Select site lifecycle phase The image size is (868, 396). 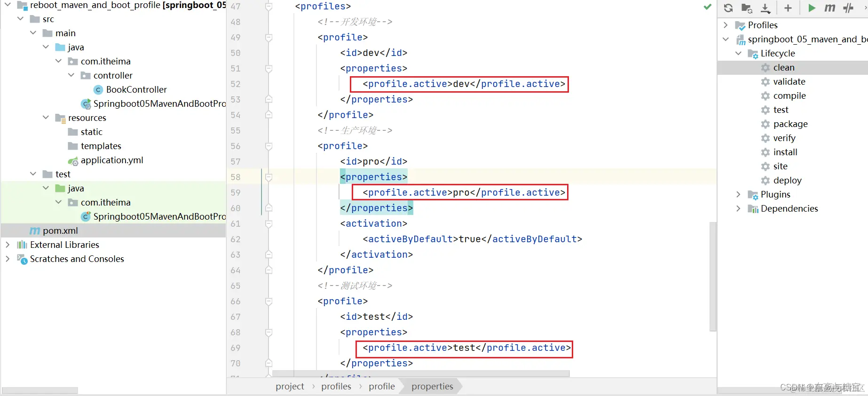click(781, 166)
